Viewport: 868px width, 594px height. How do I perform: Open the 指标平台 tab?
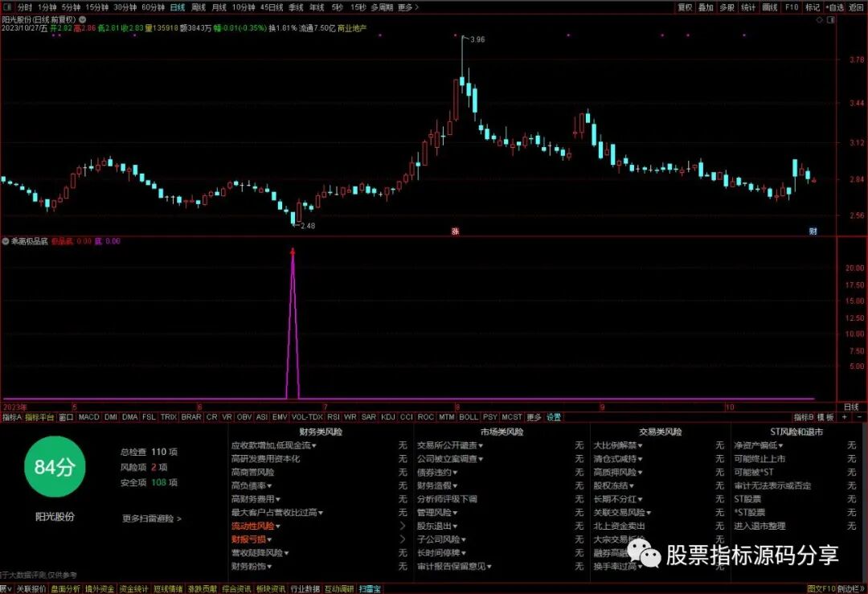coord(40,417)
